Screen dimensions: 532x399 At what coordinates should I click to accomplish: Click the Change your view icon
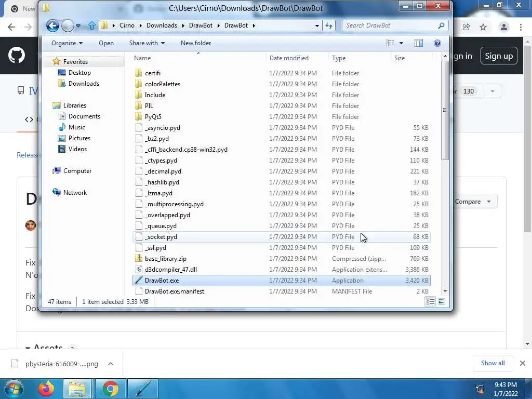click(x=390, y=43)
